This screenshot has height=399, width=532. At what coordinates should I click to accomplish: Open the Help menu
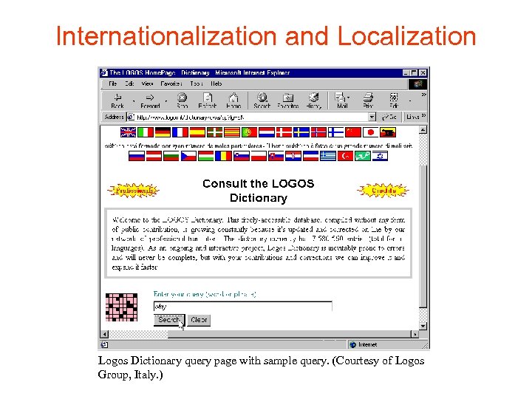click(x=216, y=83)
